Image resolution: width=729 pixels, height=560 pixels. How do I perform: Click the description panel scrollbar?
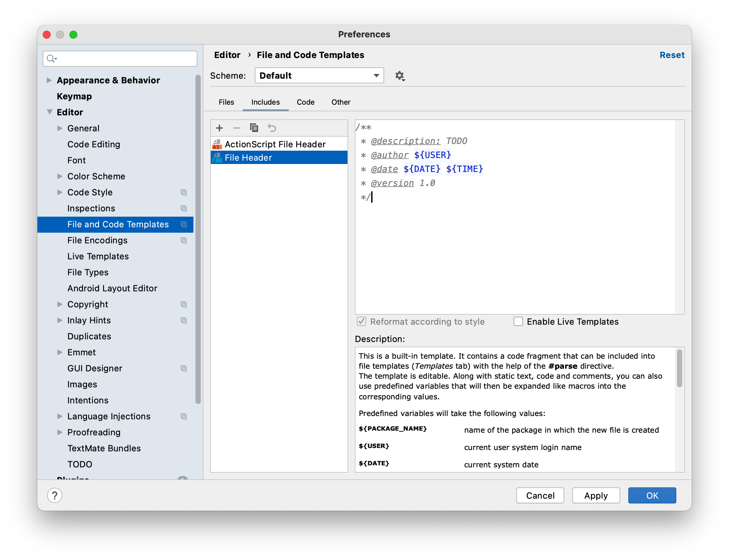[x=680, y=368]
